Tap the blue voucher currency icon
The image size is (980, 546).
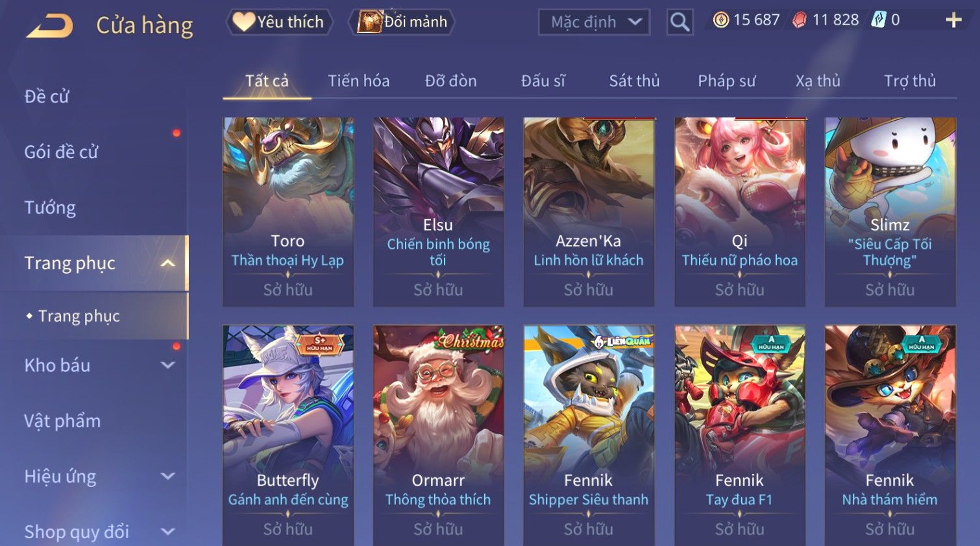click(x=878, y=19)
